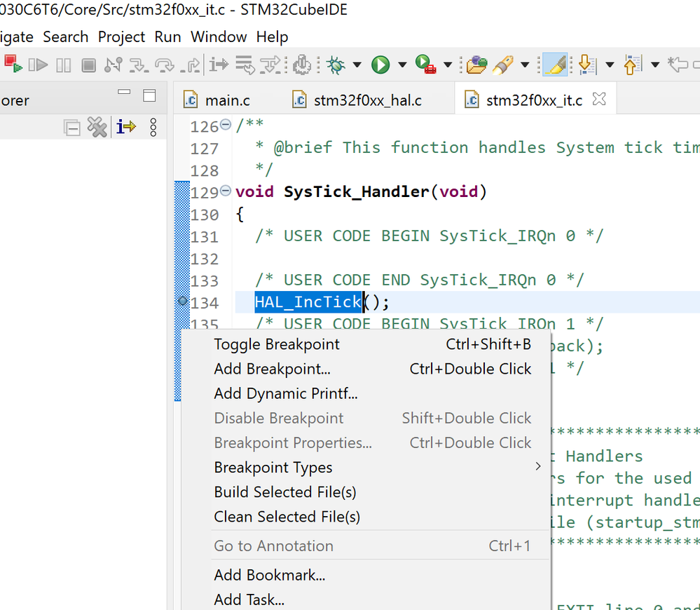Image resolution: width=700 pixels, height=610 pixels.
Task: Click the green Run button
Action: pyautogui.click(x=380, y=65)
